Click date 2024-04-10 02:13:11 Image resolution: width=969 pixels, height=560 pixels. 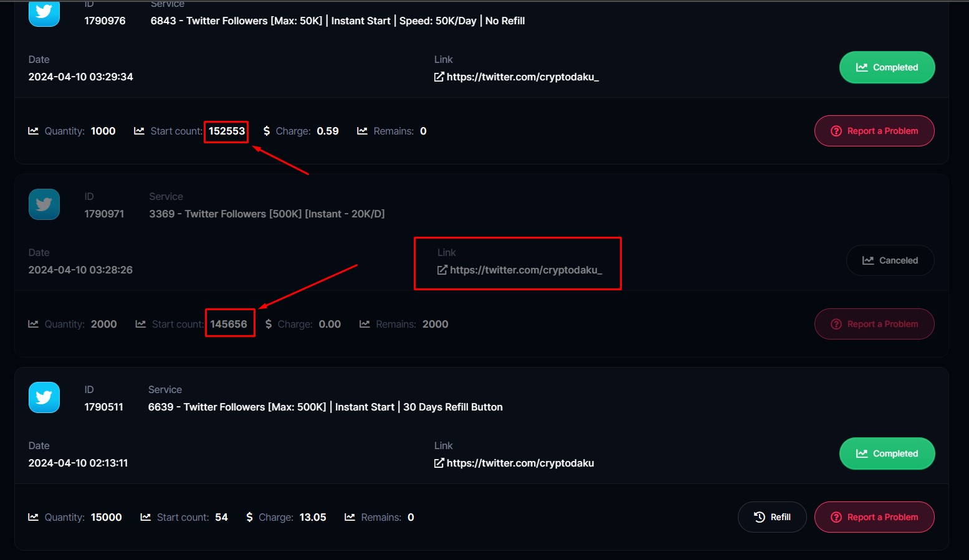pos(78,463)
